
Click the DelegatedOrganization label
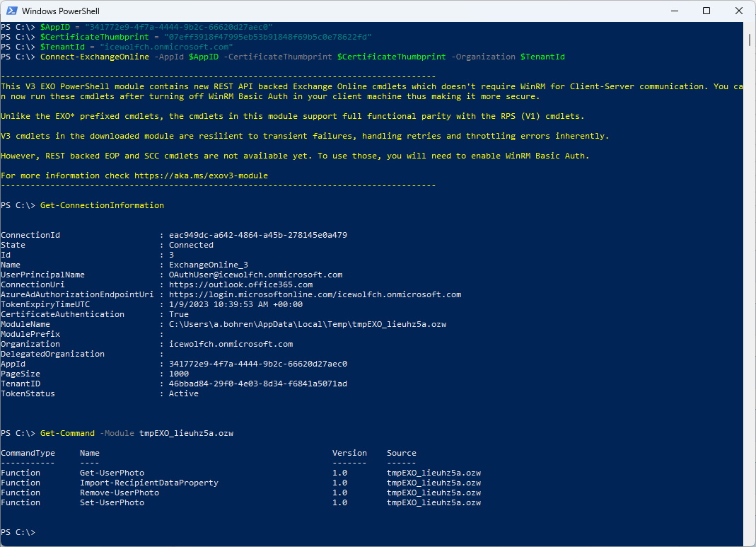(52, 354)
